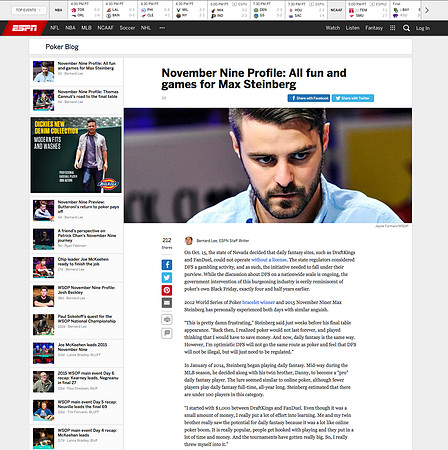Open Paul Sokoloff's quest story
This screenshot has height=450, width=448.
point(87,319)
